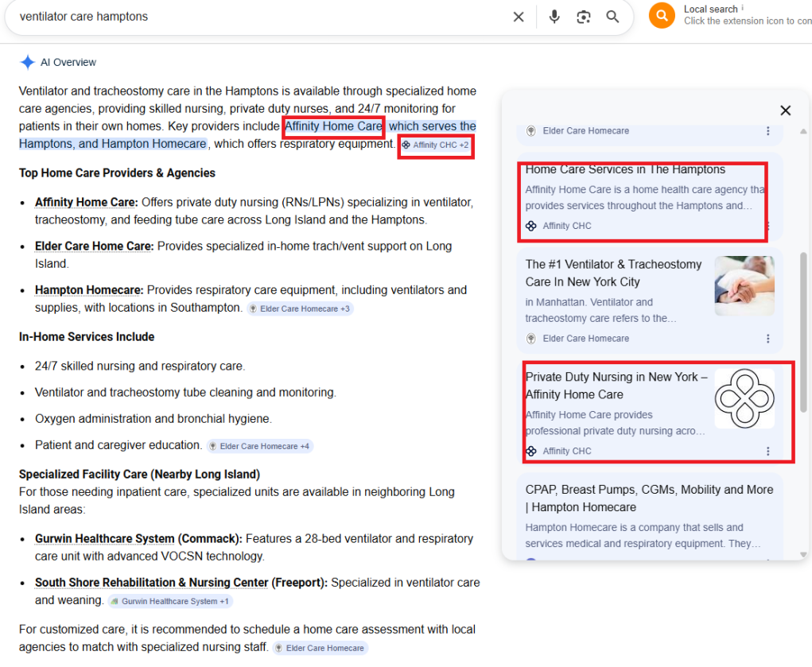Screen dimensions: 812x667
Task: Open the Gurwin Healthcare System +1 chip
Action: coord(170,601)
